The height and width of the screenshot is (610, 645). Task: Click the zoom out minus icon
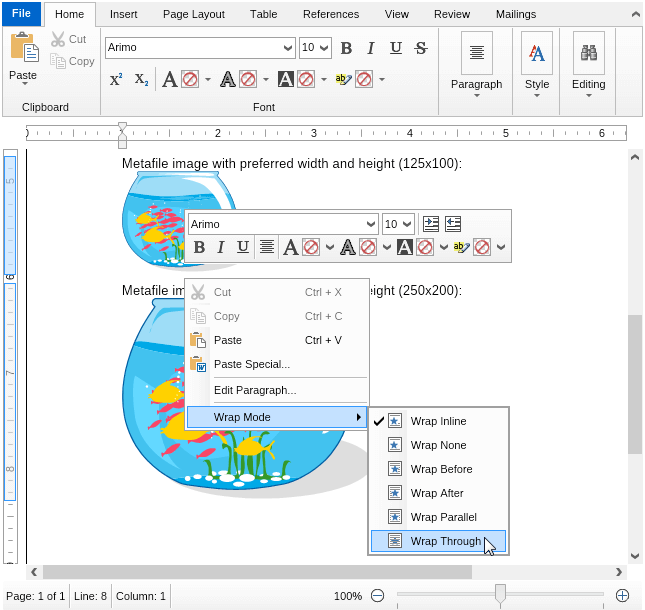pos(377,595)
